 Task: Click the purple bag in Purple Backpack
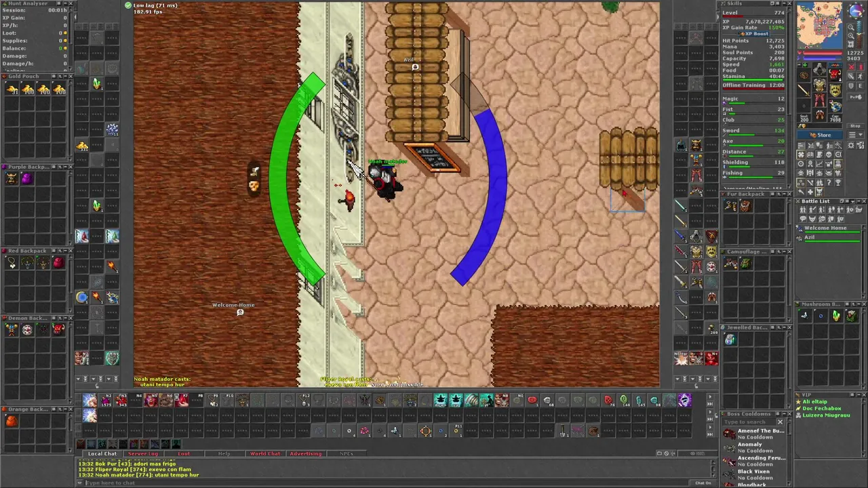tap(27, 178)
